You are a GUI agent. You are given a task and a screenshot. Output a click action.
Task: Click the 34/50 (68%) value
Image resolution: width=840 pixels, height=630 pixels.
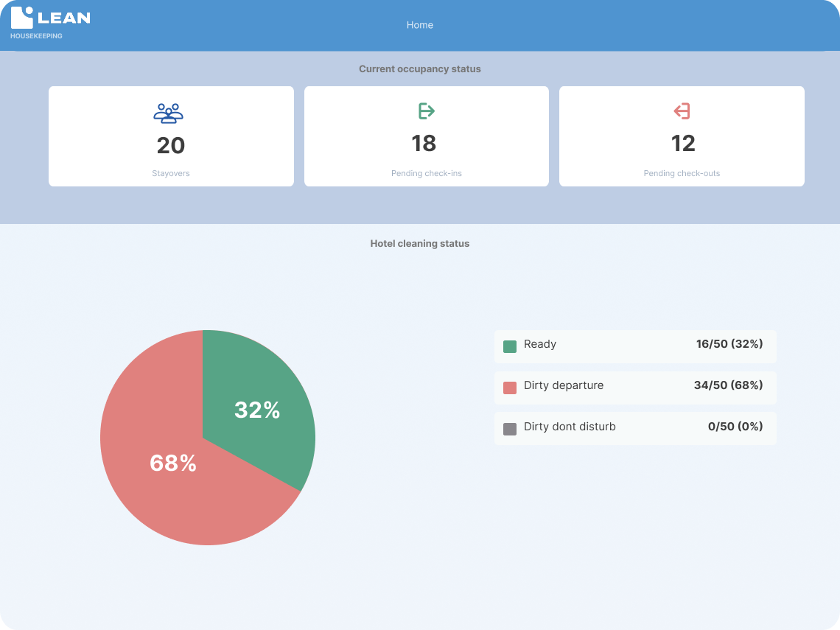point(729,385)
